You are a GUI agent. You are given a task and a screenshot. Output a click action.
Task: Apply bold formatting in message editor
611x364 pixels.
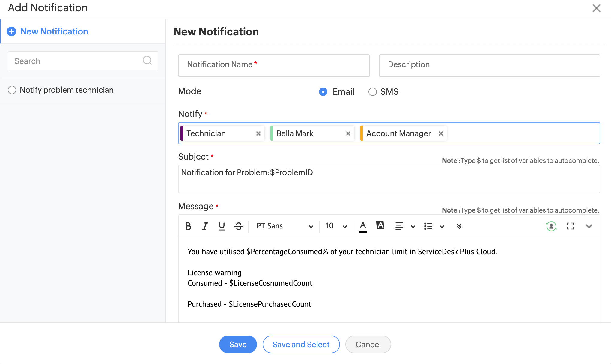coord(188,226)
